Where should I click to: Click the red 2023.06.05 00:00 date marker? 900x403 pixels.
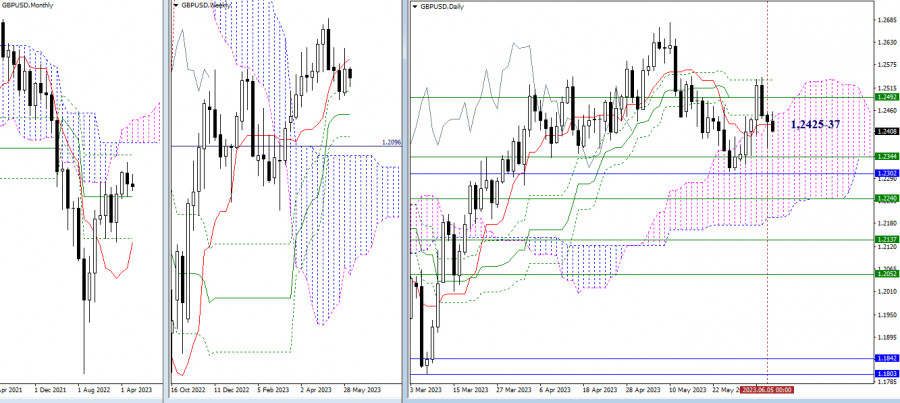tap(768, 389)
